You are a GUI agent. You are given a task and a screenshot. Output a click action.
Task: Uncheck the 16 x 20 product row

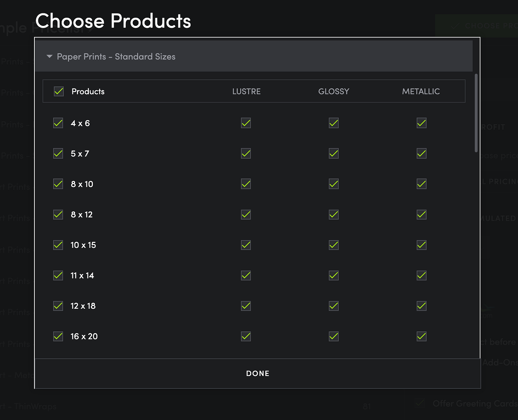point(58,336)
